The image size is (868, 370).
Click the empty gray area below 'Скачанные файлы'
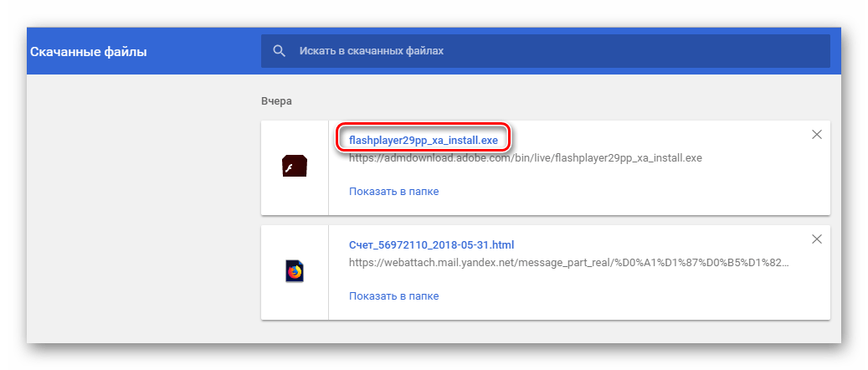[134, 209]
